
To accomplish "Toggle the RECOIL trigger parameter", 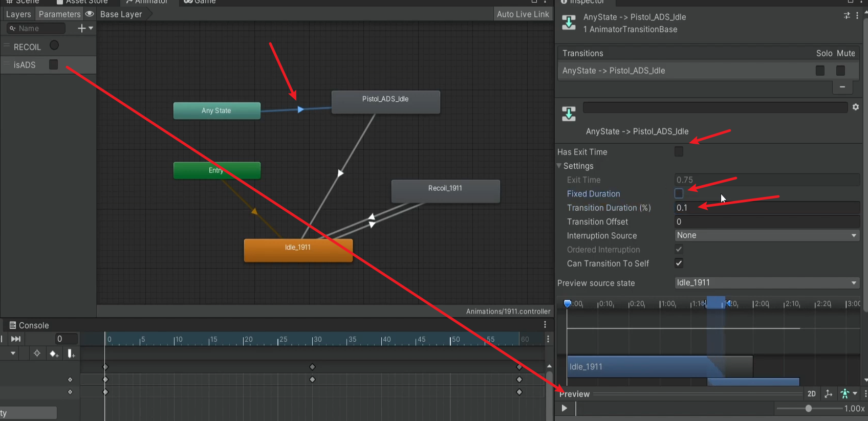I will coord(54,46).
